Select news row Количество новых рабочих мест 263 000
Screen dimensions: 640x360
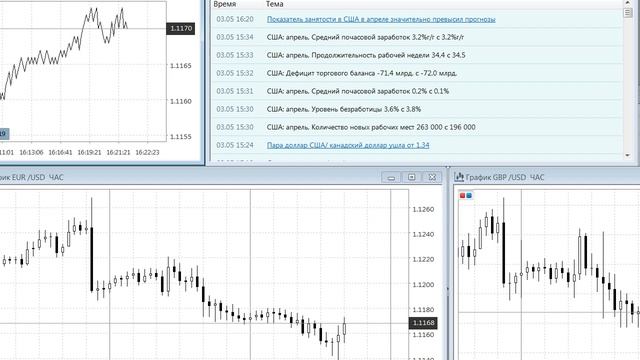point(417,127)
